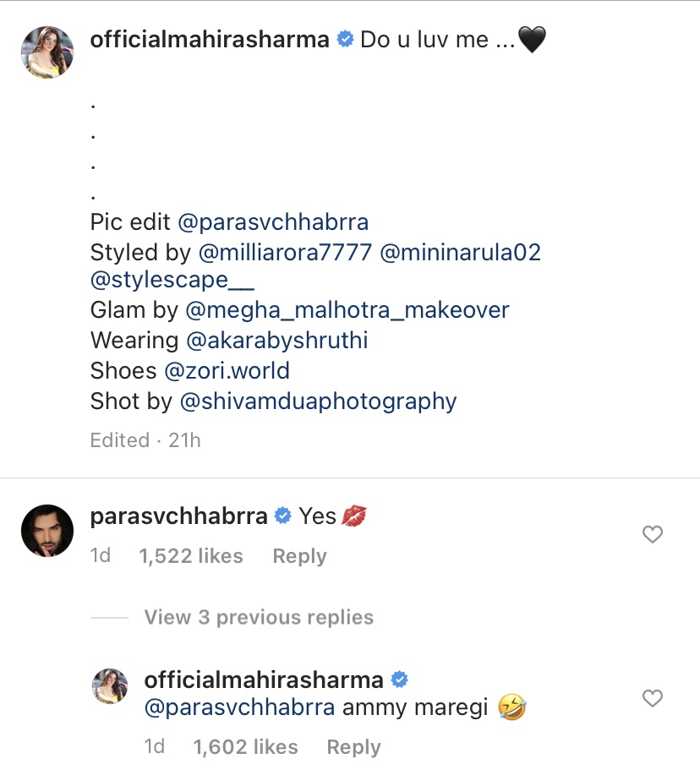Visit @milliarora7777 stylist profile

pyautogui.click(x=285, y=252)
